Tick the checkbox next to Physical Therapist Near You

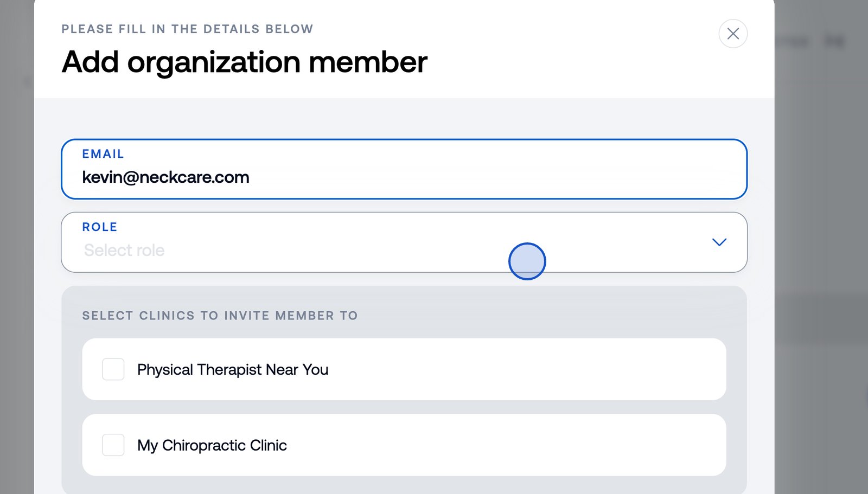[113, 369]
